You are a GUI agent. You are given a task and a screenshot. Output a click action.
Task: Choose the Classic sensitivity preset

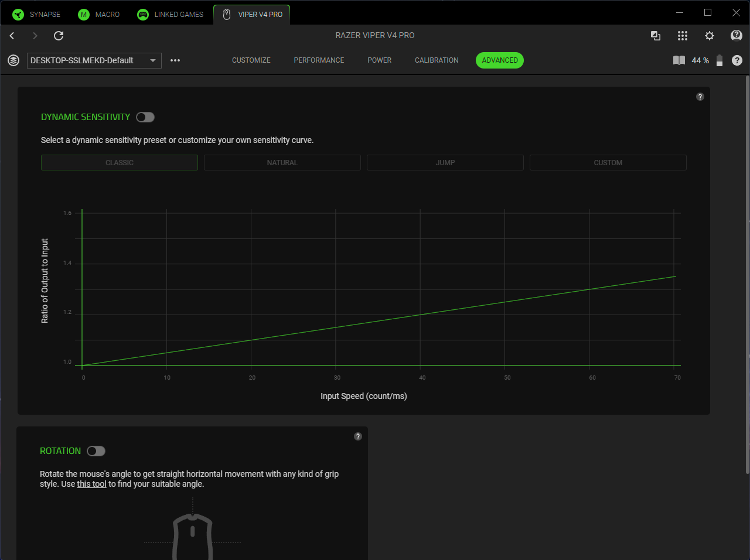[120, 163]
